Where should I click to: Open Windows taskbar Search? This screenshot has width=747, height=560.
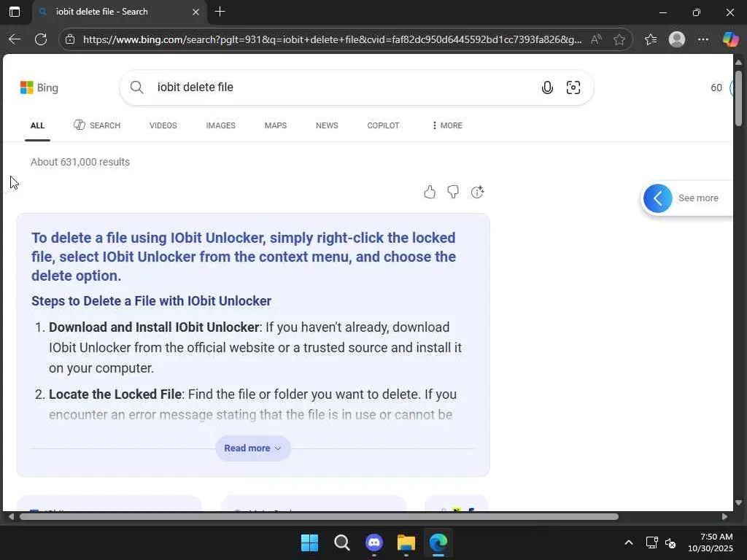click(x=341, y=542)
